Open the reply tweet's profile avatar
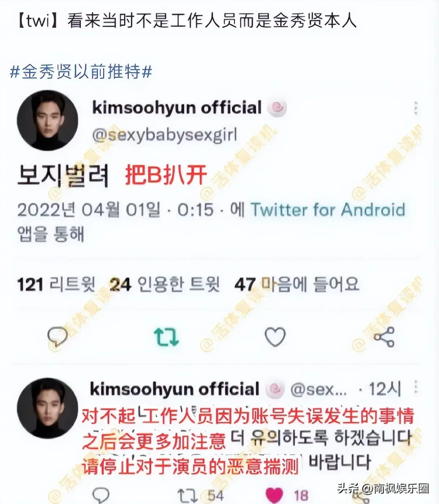Screen dimensions: 439x504 click(48, 408)
